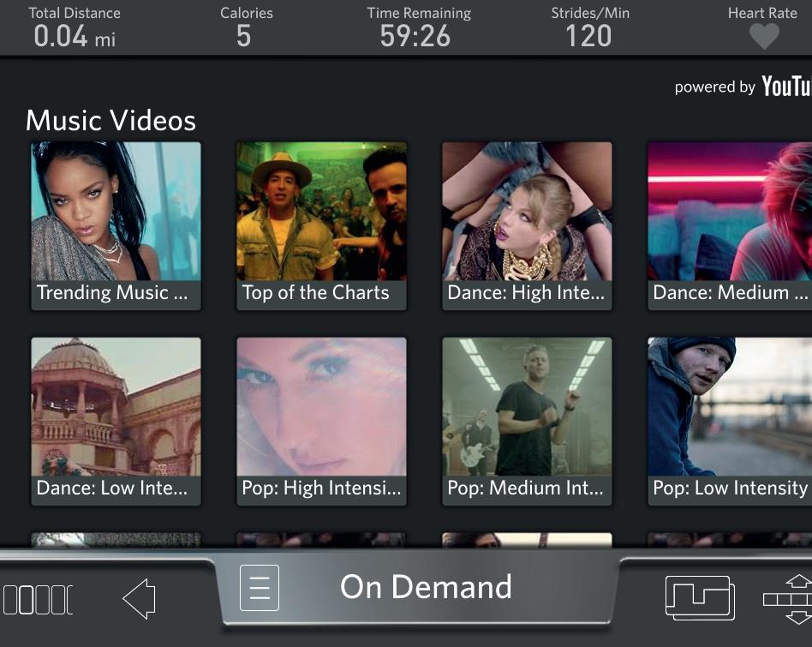The width and height of the screenshot is (812, 647).
Task: Click the Music Videos heading
Action: point(110,120)
